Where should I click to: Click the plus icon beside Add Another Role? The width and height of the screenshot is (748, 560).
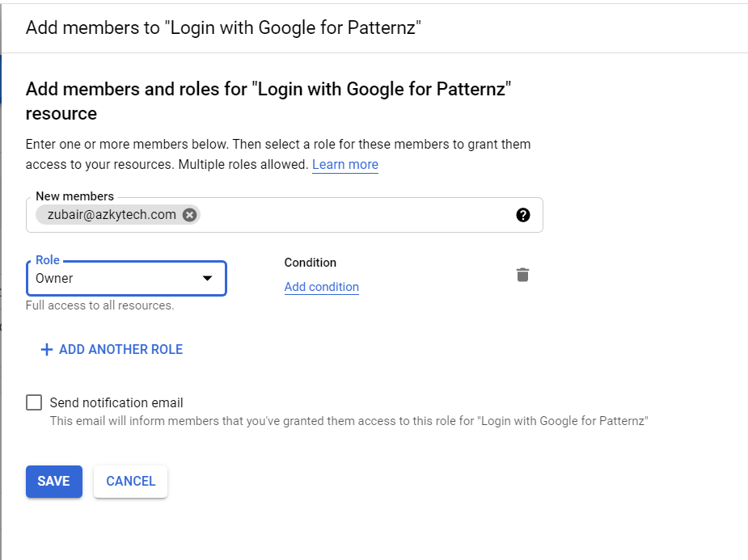tap(47, 350)
